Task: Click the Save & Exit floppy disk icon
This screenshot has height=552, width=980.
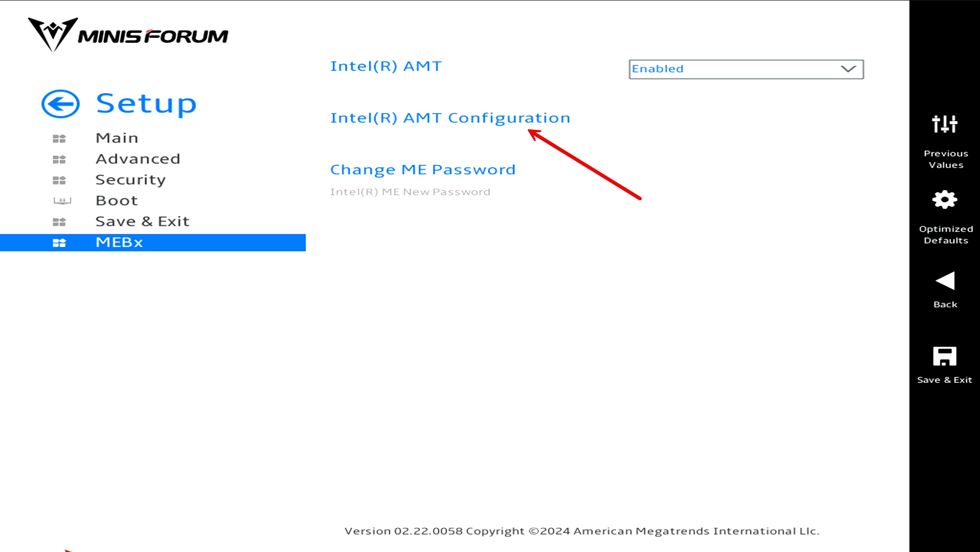Action: [945, 356]
